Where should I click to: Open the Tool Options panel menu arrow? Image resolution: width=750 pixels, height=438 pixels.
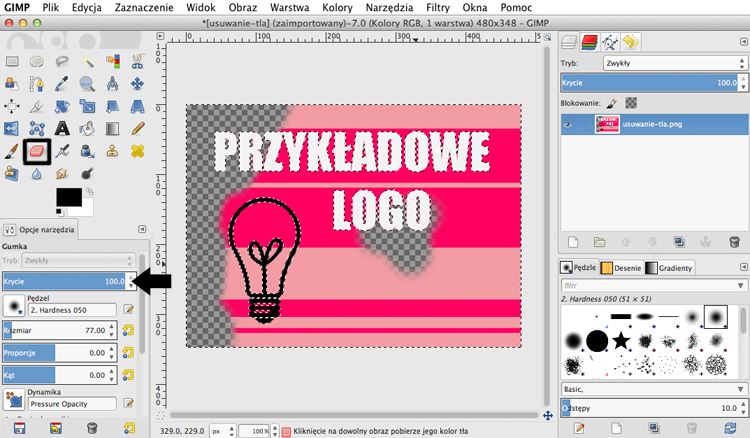coord(142,230)
